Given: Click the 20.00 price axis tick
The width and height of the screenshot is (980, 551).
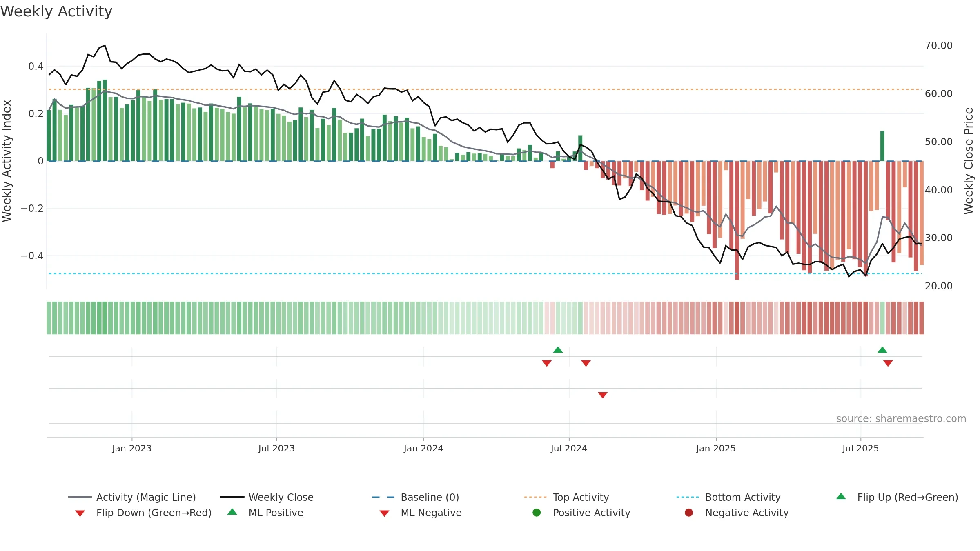Looking at the screenshot, I should point(939,286).
